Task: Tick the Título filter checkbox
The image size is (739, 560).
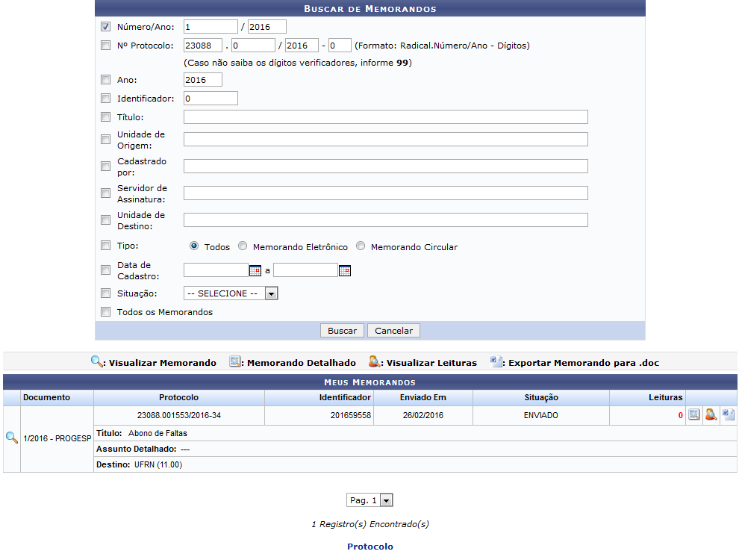Action: [105, 117]
